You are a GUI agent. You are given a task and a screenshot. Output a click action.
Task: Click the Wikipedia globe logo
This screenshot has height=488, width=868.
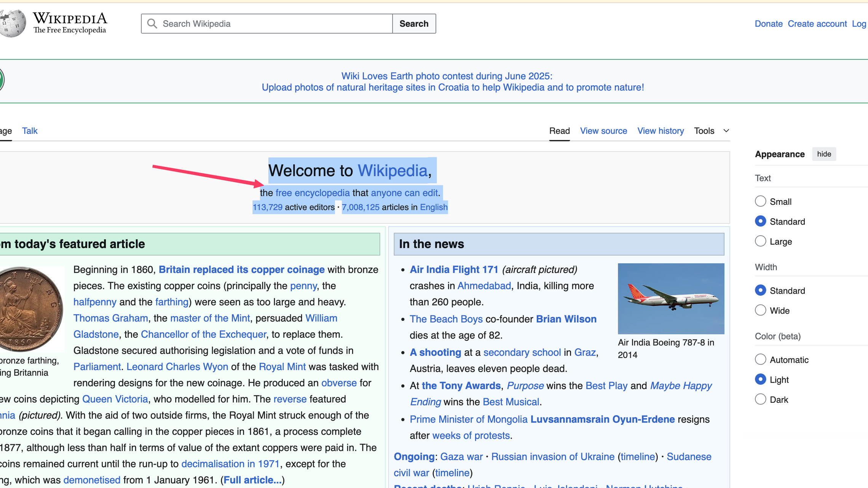(13, 24)
